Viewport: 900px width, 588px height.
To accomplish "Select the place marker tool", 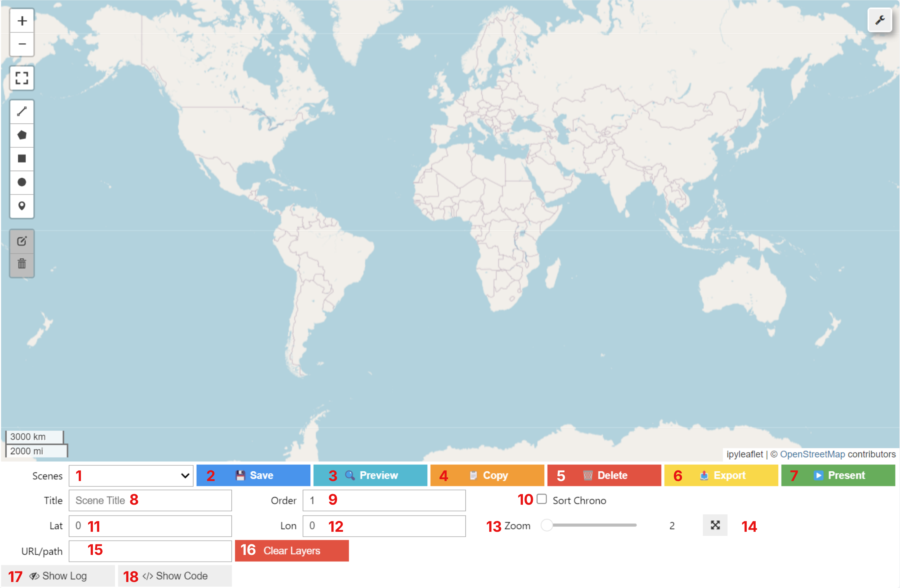I will click(22, 206).
